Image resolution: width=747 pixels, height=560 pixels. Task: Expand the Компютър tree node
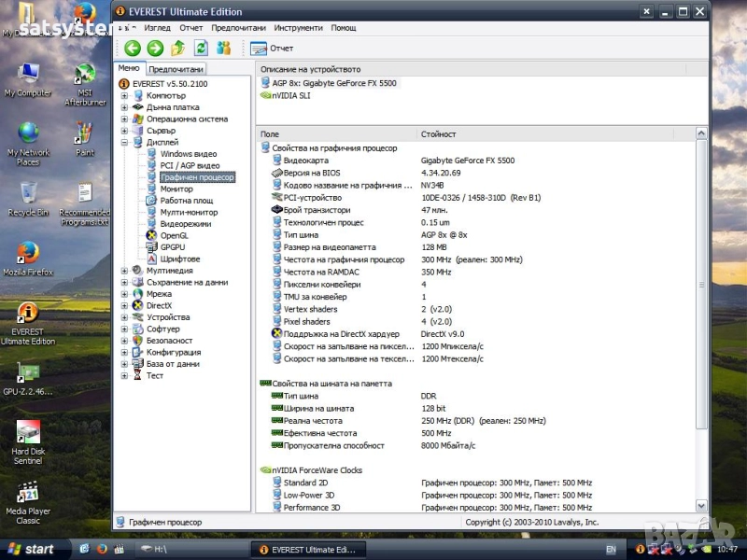(124, 95)
